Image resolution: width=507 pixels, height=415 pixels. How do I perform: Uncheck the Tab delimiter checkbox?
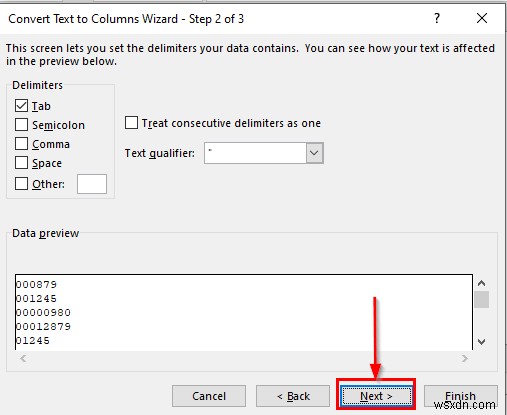click(x=21, y=106)
